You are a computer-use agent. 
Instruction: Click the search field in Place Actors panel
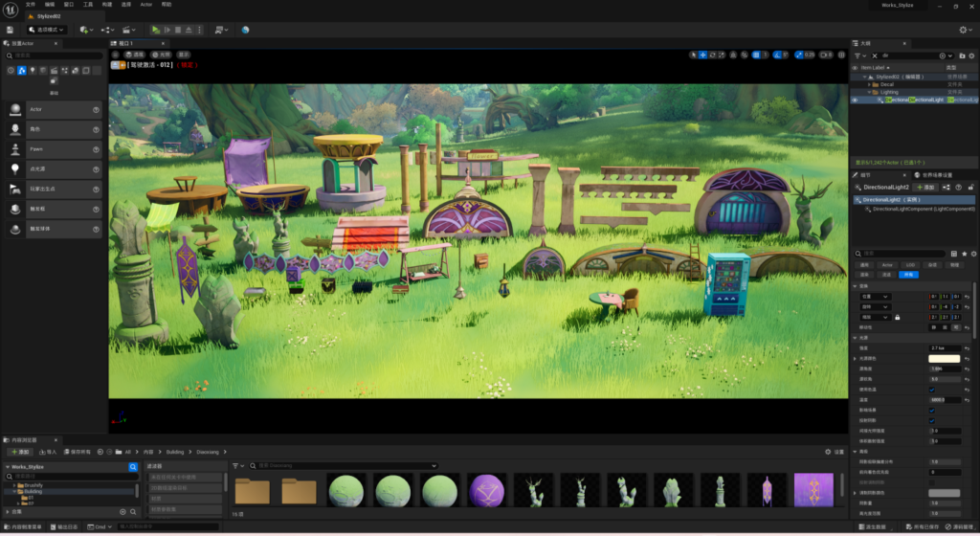point(54,56)
